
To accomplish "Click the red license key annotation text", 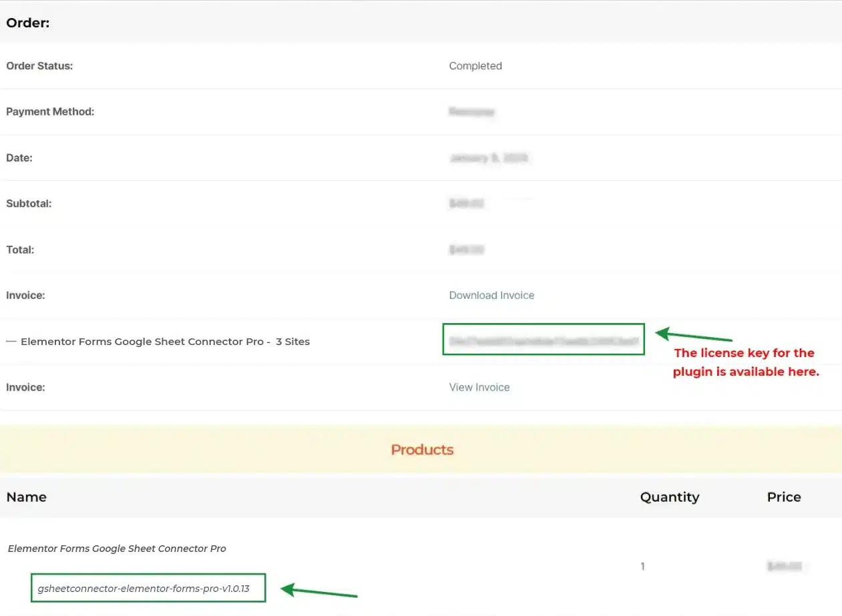I will 745,362.
